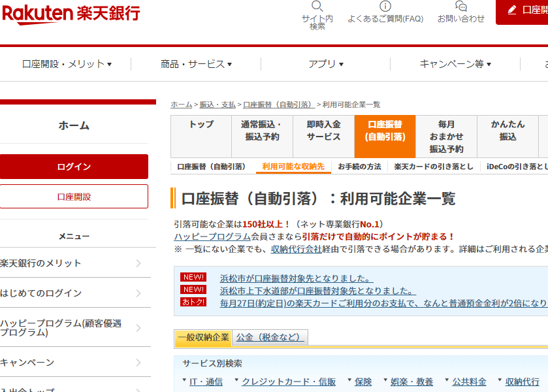Expand キャンペーン等 dropdown menu
The width and height of the screenshot is (548, 392).
click(455, 64)
